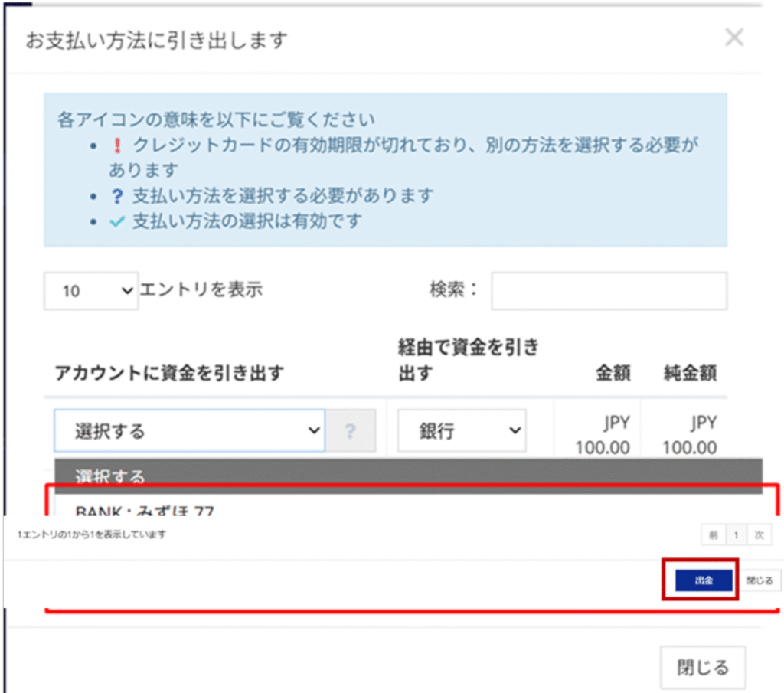Click the checkmark icon in the legend

(117, 222)
